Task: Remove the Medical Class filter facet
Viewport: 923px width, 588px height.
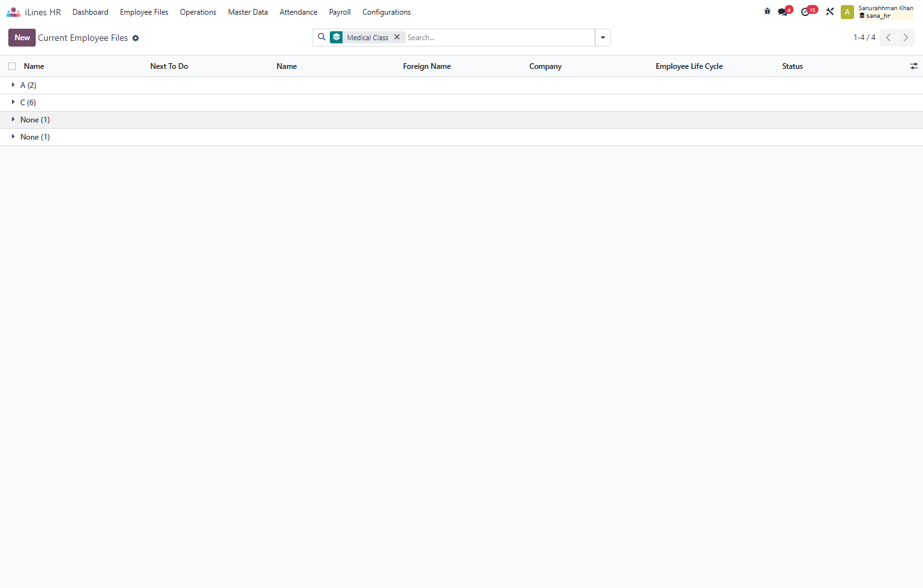Action: click(397, 38)
